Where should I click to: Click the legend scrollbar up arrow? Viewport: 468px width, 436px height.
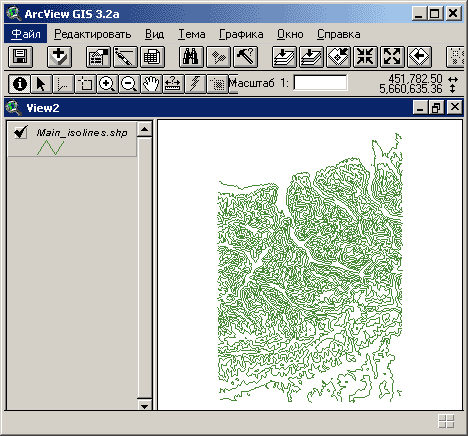(x=145, y=129)
